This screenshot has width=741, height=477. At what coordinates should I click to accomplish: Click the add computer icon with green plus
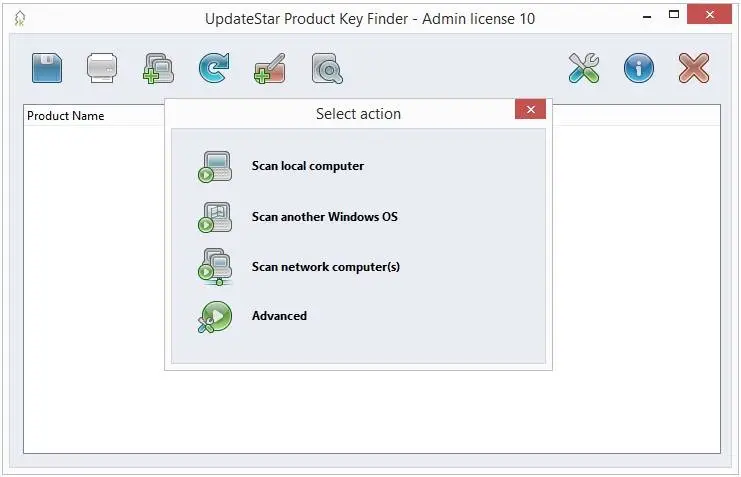(158, 69)
